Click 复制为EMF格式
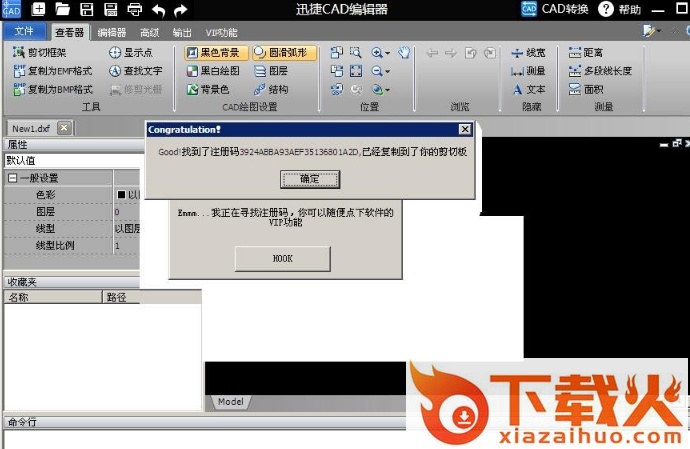The image size is (690, 449). pos(53,70)
